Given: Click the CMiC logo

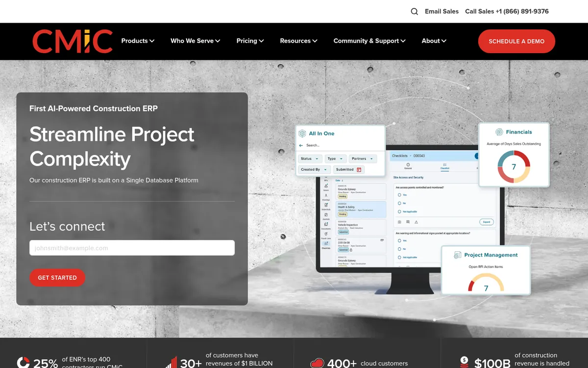Looking at the screenshot, I should point(73,41).
